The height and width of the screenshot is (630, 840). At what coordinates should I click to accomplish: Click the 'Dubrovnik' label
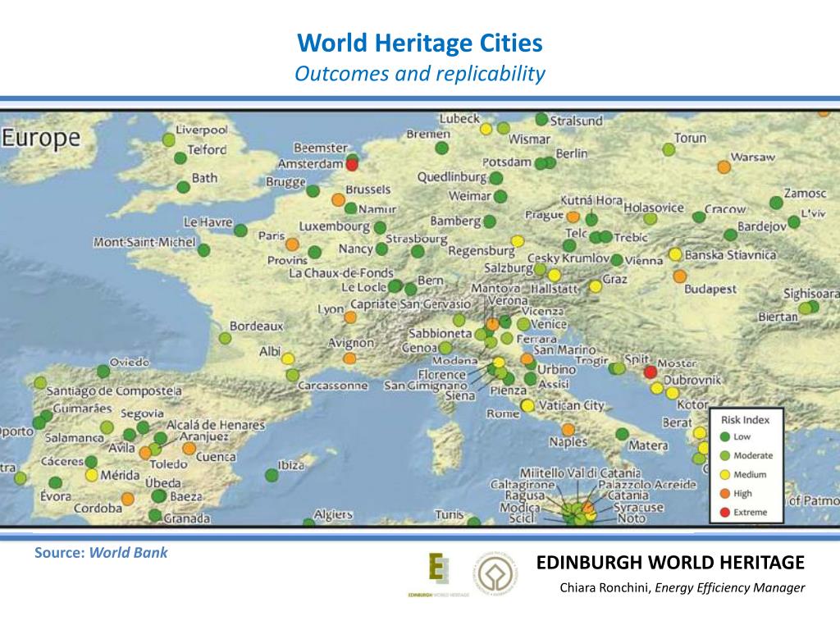(x=692, y=380)
